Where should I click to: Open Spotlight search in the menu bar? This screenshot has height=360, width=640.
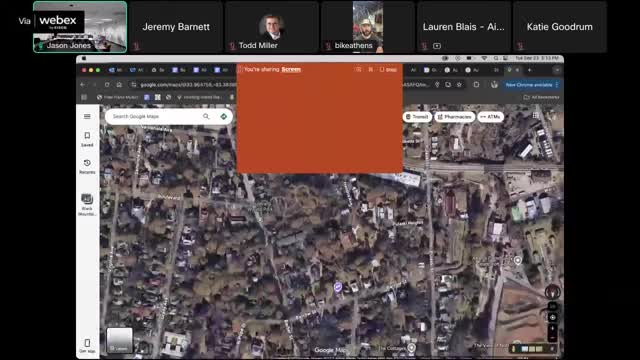(496, 58)
